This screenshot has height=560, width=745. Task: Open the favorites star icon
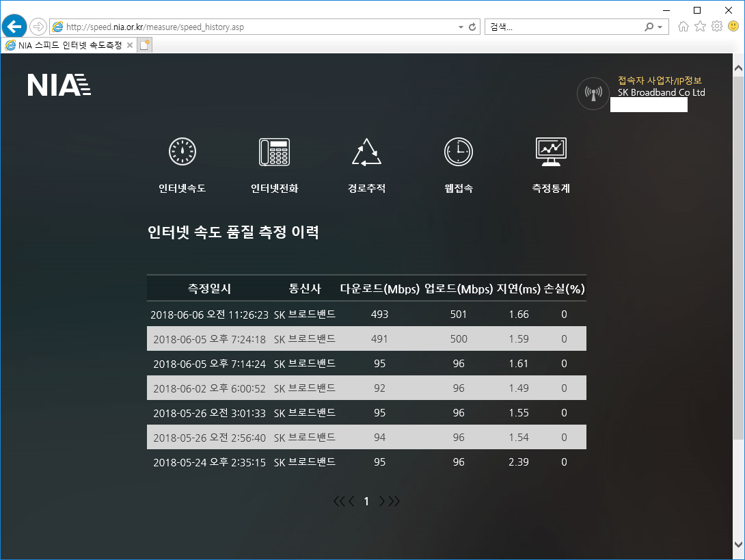point(700,27)
